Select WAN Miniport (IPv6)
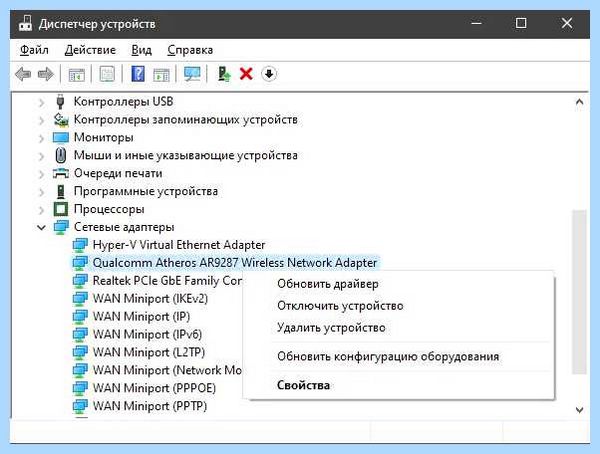This screenshot has height=454, width=600. (x=147, y=334)
